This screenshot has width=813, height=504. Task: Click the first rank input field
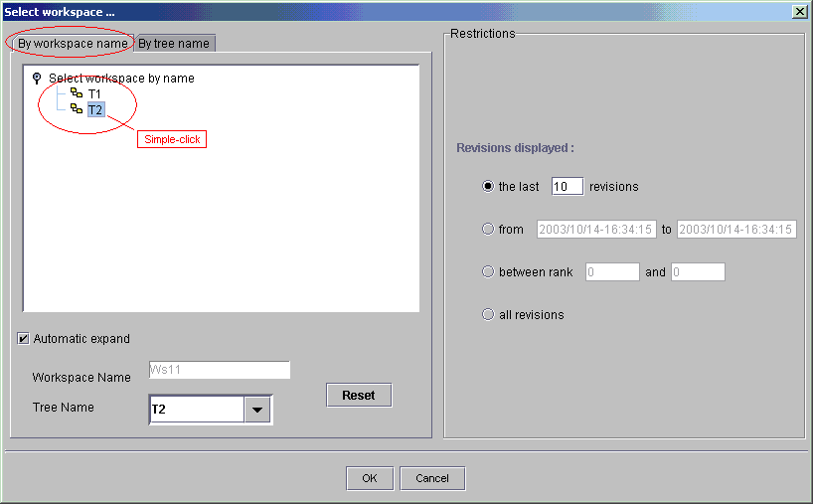tap(612, 271)
